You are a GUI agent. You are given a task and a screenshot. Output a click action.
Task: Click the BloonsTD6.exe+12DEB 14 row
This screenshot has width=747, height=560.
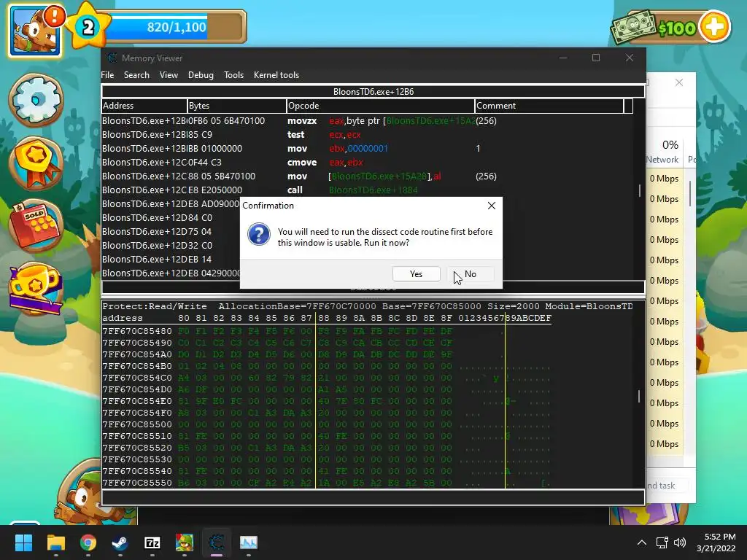pyautogui.click(x=171, y=260)
